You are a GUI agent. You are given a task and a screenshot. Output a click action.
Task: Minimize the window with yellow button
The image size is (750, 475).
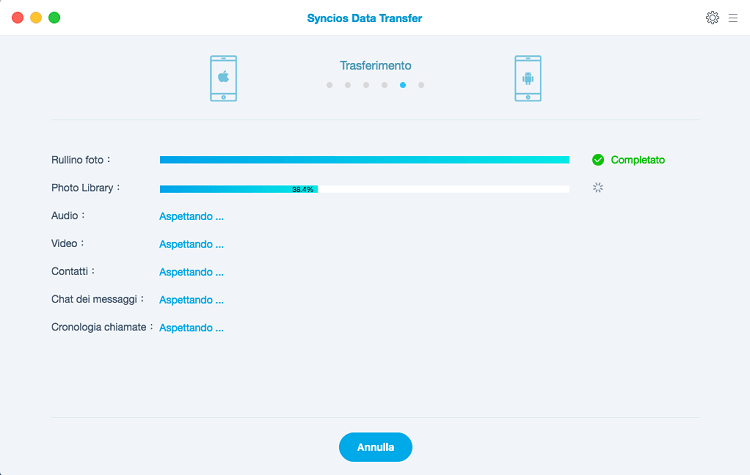pyautogui.click(x=36, y=18)
